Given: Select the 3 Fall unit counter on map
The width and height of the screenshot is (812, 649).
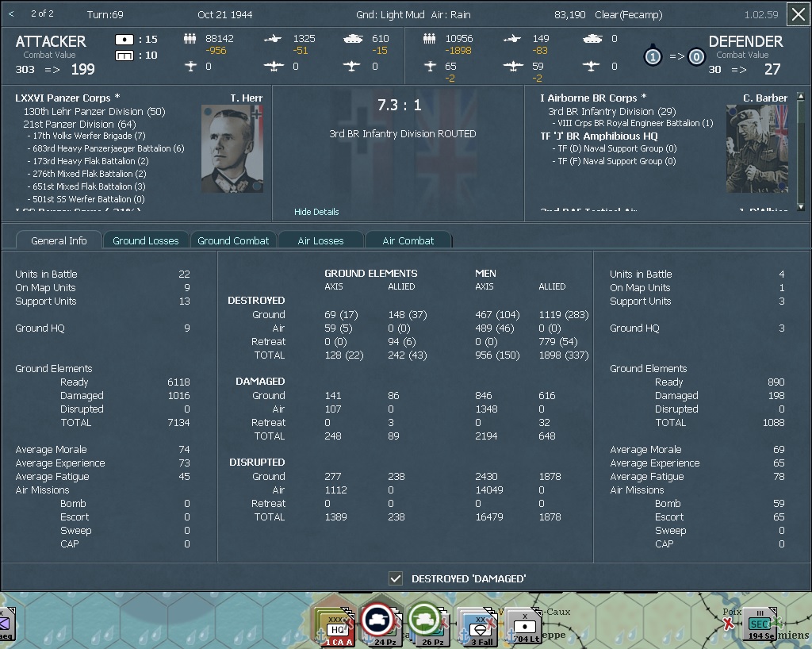Looking at the screenshot, I should click(x=477, y=628).
